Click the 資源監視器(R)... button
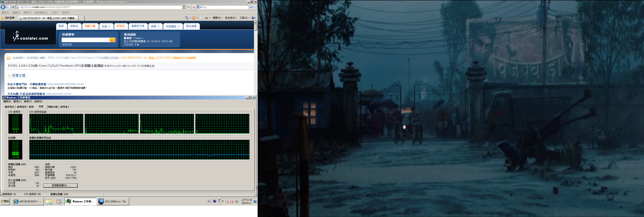This screenshot has width=644, height=217. coord(60,185)
